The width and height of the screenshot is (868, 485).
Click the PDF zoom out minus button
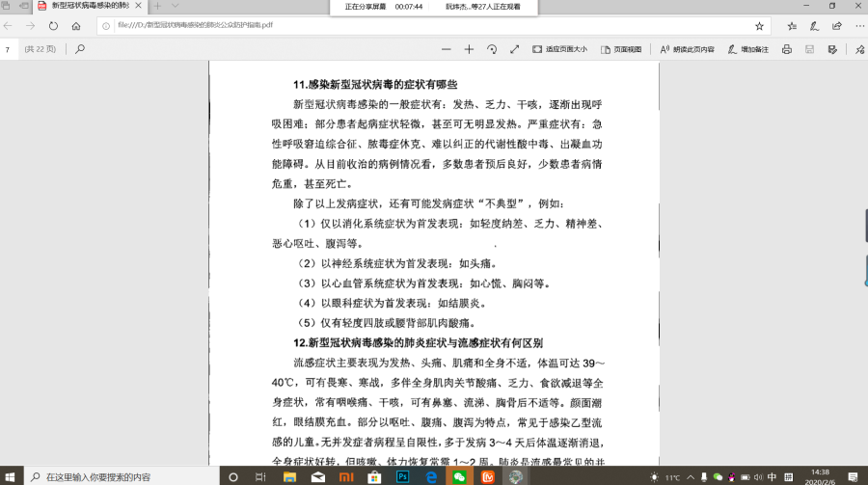click(445, 48)
